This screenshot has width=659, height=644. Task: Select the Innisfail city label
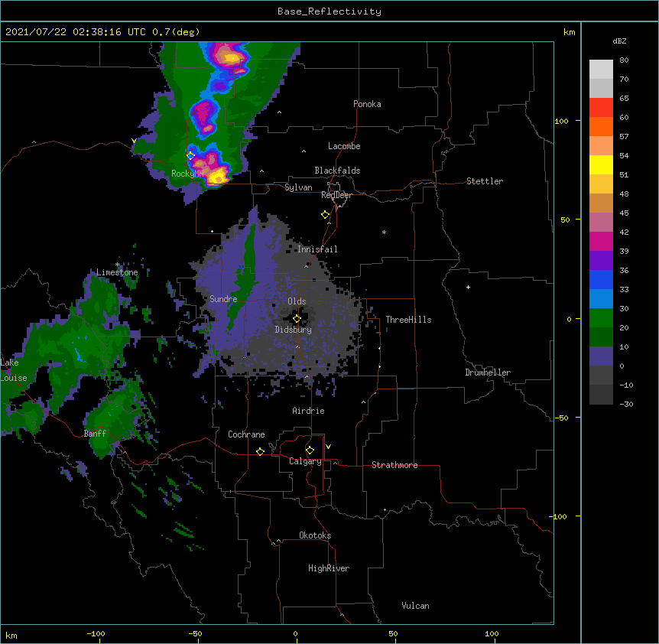(x=317, y=249)
